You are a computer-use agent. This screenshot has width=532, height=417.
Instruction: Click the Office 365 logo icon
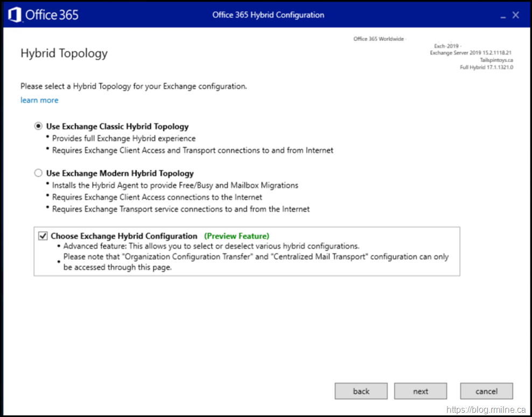[x=15, y=15]
